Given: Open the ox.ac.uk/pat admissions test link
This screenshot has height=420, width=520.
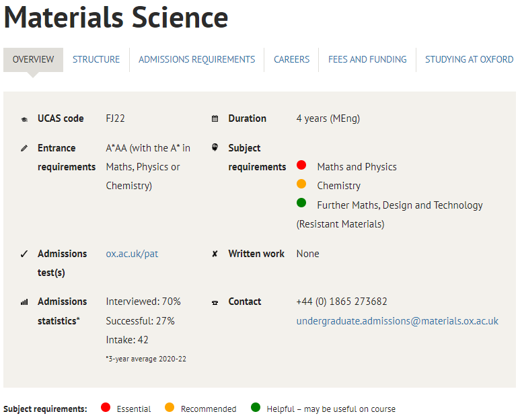Looking at the screenshot, I should click(x=132, y=254).
